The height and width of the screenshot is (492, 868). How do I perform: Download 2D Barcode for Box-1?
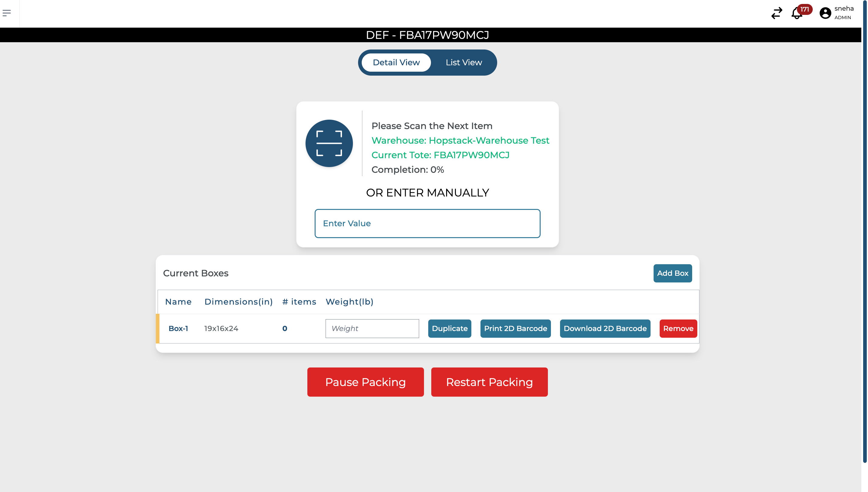click(x=605, y=328)
